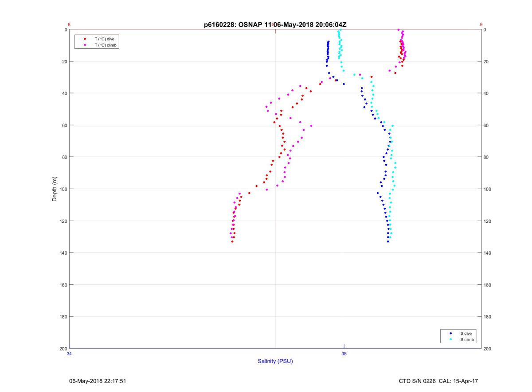Select the 'S dive' legend label
This screenshot has width=532, height=392.
point(465,333)
